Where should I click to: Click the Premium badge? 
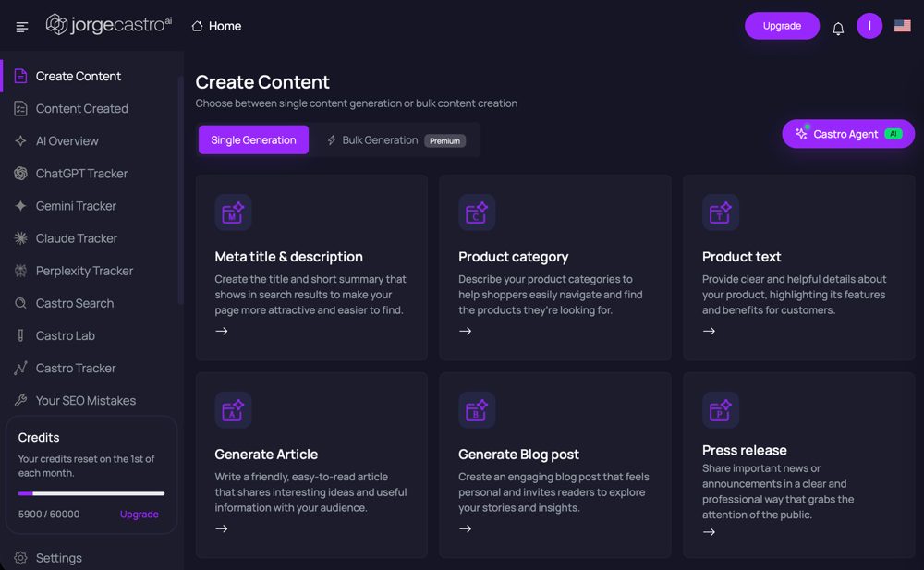(x=445, y=140)
